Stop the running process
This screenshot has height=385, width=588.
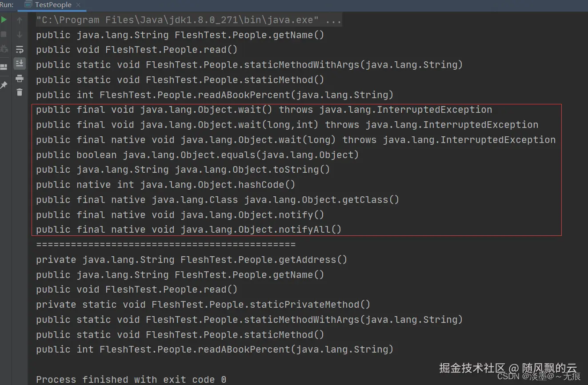pos(4,34)
